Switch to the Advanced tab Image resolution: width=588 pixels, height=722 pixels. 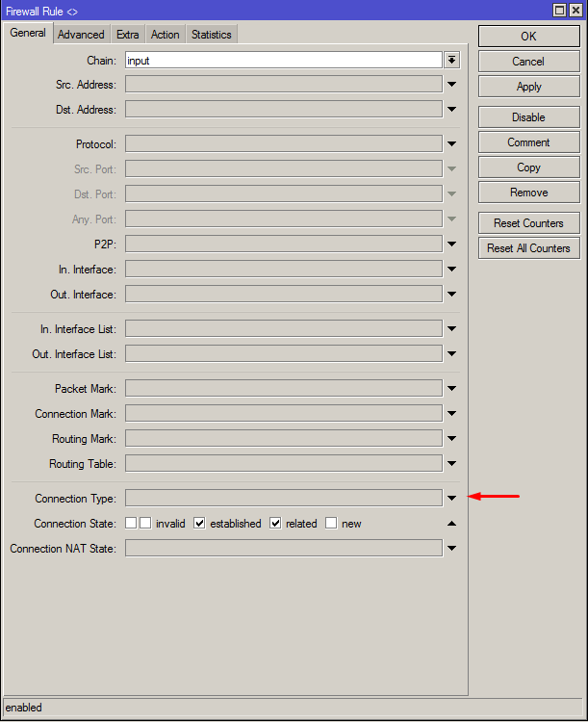pyautogui.click(x=81, y=35)
